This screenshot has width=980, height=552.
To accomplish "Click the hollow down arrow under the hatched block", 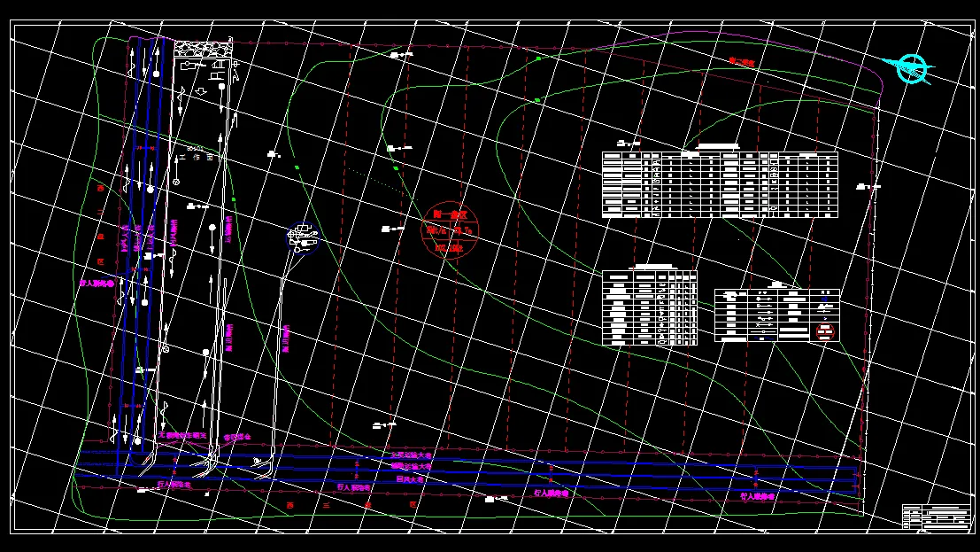I will [x=201, y=91].
